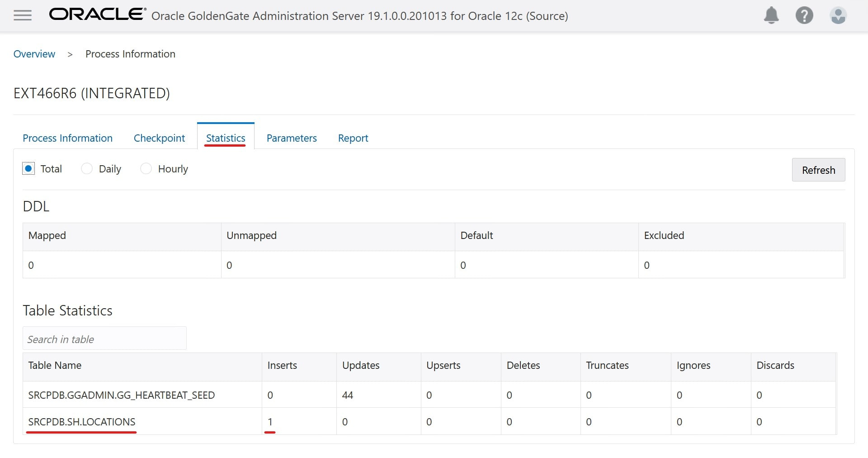Open the Checkpoint tab
Viewport: 868px width, 458px height.
(x=159, y=138)
